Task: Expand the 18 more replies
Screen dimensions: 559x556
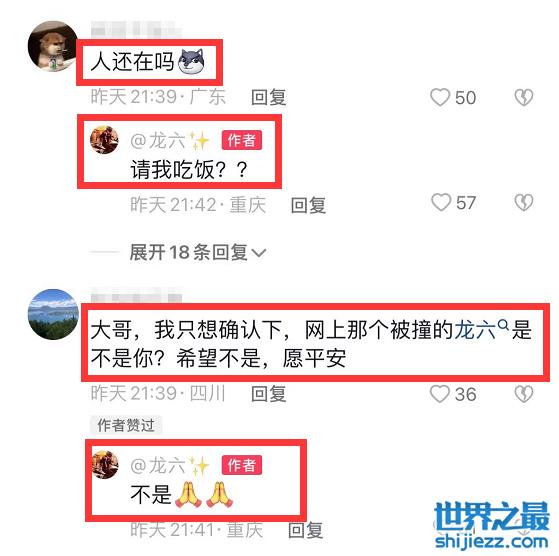Action: (x=198, y=252)
